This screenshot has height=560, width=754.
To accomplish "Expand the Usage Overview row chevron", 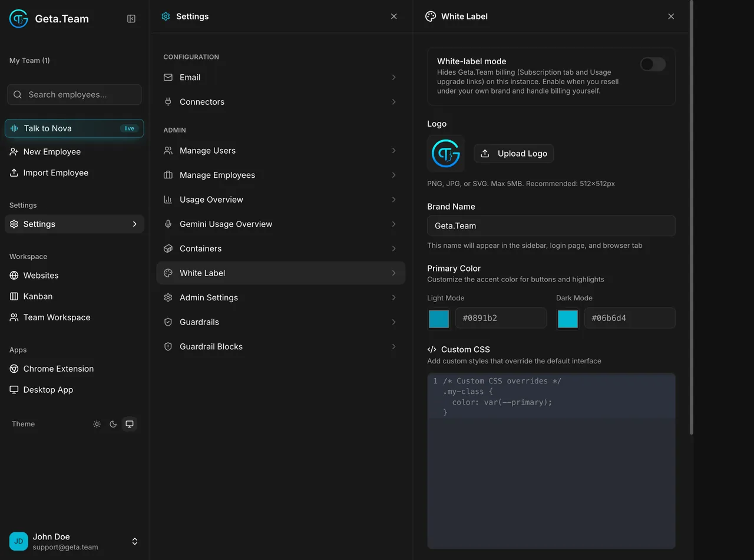I will tap(393, 200).
